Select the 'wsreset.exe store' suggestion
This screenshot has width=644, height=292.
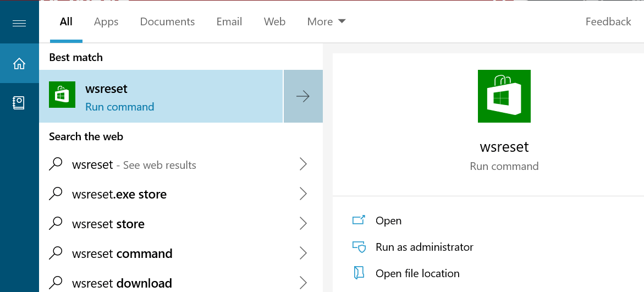[181, 194]
